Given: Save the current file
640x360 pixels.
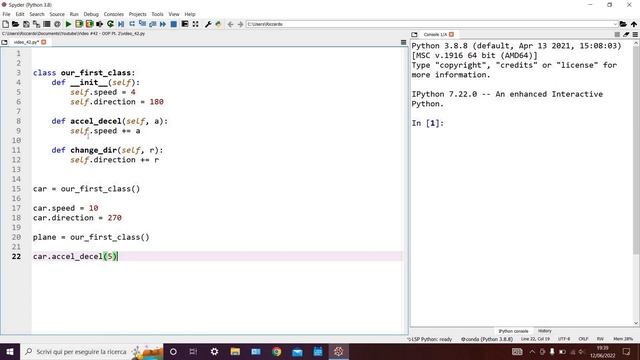Looking at the screenshot, I should (26, 24).
